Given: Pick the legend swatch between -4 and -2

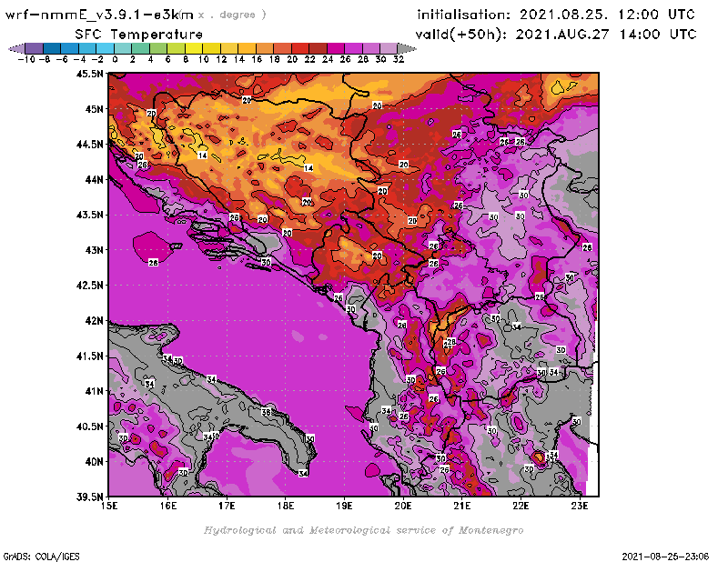Looking at the screenshot, I should click(x=87, y=48).
